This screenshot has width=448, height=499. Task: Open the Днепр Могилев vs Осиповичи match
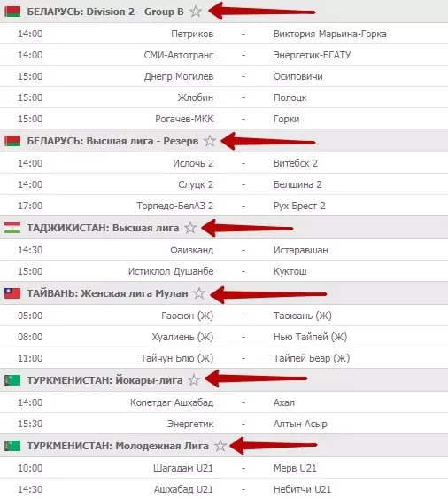(x=224, y=76)
